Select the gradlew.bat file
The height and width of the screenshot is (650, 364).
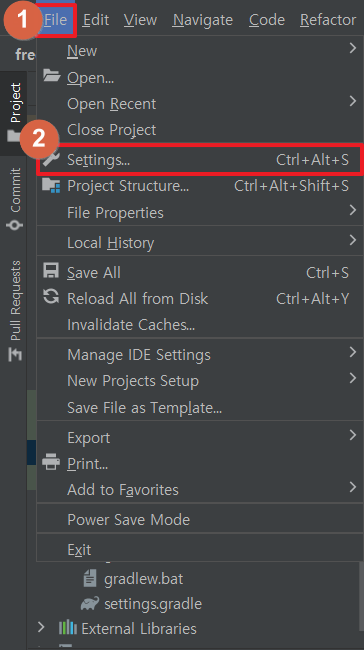pos(143,578)
